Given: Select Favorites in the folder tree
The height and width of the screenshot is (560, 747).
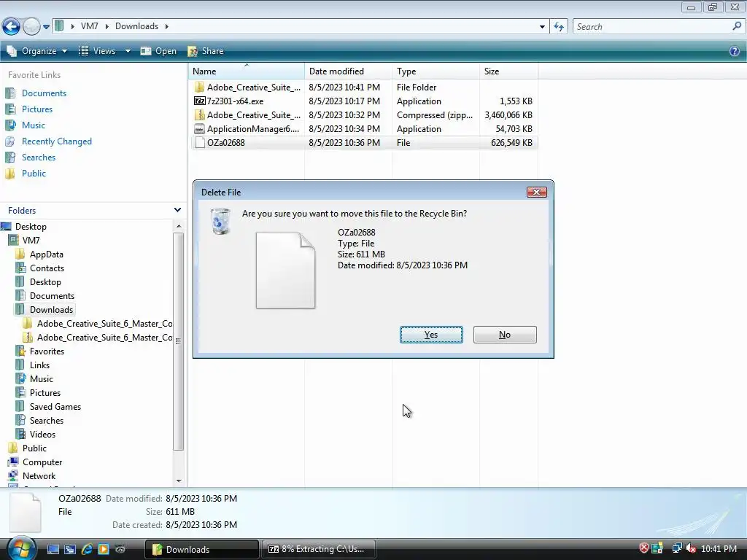Looking at the screenshot, I should coord(47,351).
